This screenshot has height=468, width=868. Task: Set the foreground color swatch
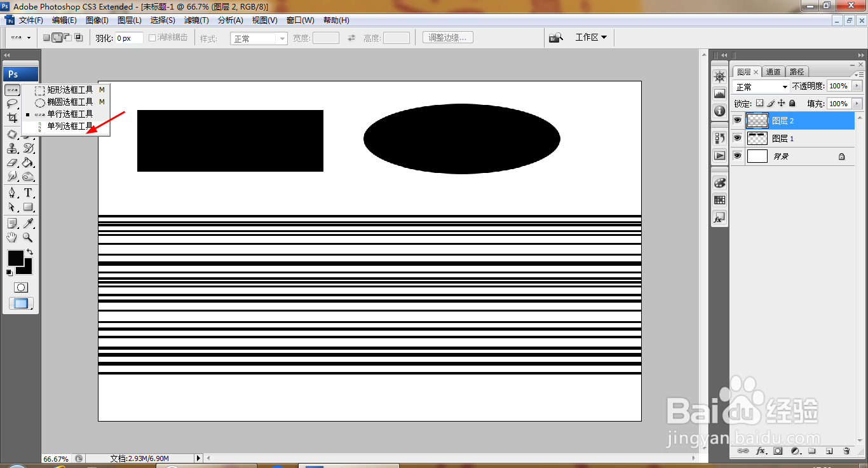click(15, 258)
